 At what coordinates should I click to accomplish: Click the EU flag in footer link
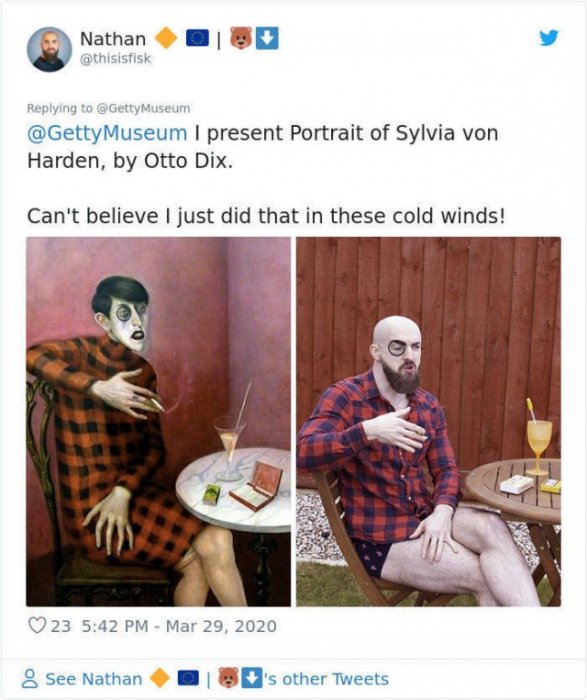[x=188, y=679]
